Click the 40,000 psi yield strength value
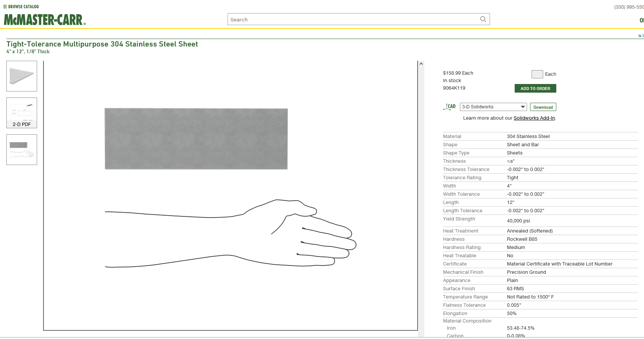The width and height of the screenshot is (644, 339). (x=518, y=221)
